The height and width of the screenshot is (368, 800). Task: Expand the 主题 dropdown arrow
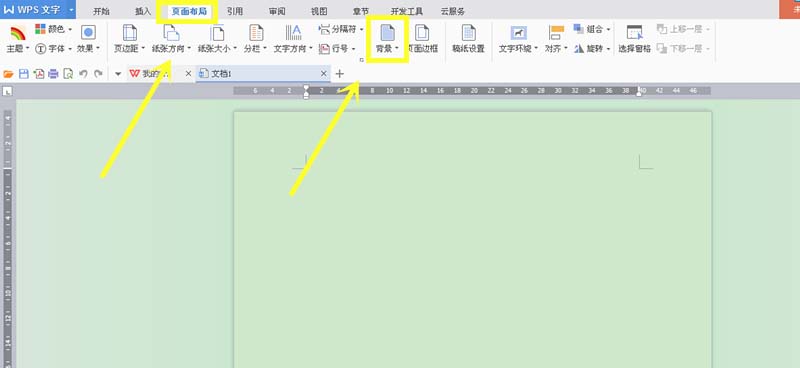[28, 49]
